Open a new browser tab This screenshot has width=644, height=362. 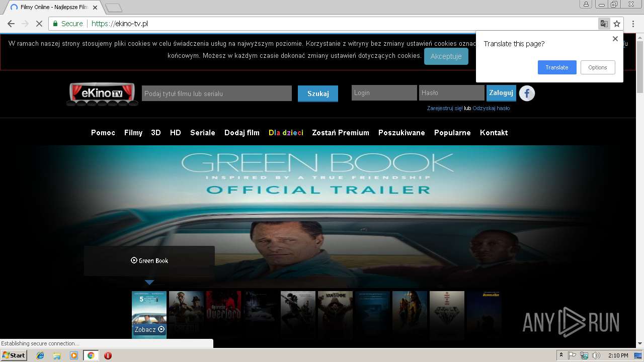tap(114, 8)
